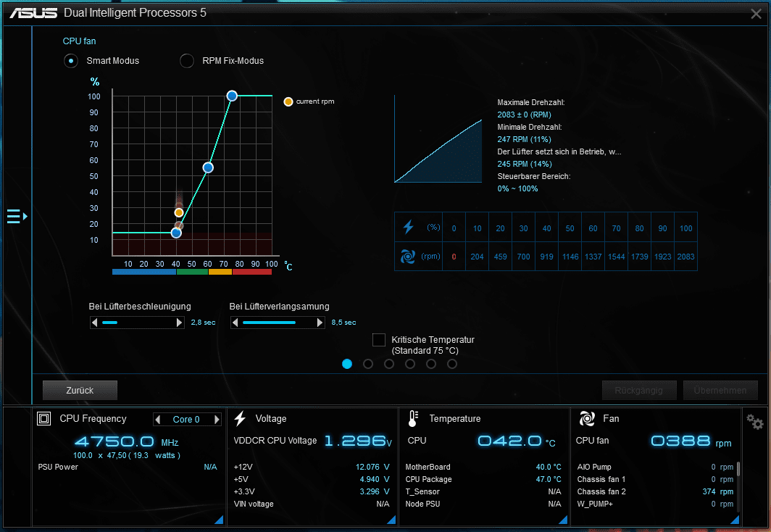Image resolution: width=771 pixels, height=532 pixels.
Task: Click the 0388 rpm CPU fan readout
Action: pyautogui.click(x=691, y=441)
